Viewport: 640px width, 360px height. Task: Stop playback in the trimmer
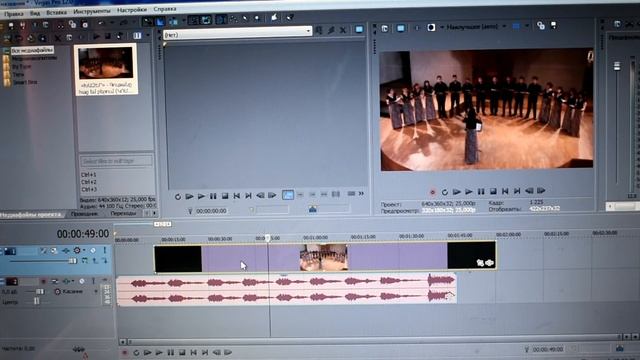[x=225, y=196]
